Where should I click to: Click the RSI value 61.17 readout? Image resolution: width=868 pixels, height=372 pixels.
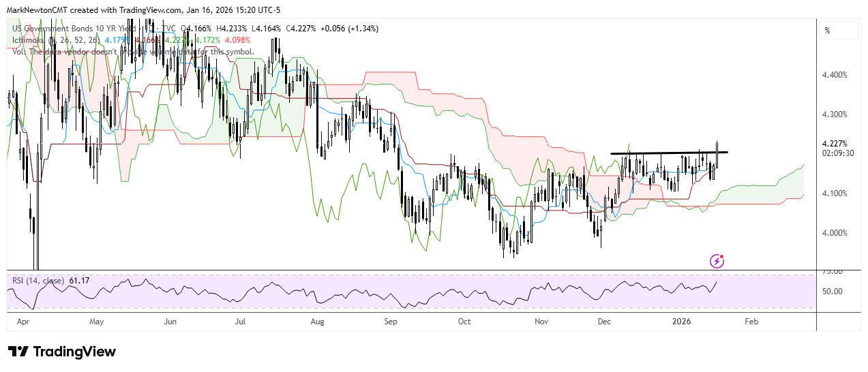pyautogui.click(x=80, y=280)
